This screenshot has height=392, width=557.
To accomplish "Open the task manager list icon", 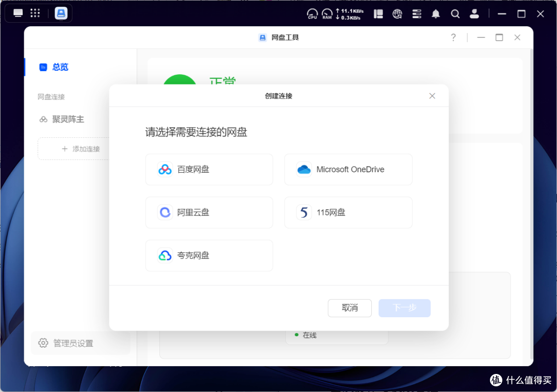I will [x=417, y=14].
